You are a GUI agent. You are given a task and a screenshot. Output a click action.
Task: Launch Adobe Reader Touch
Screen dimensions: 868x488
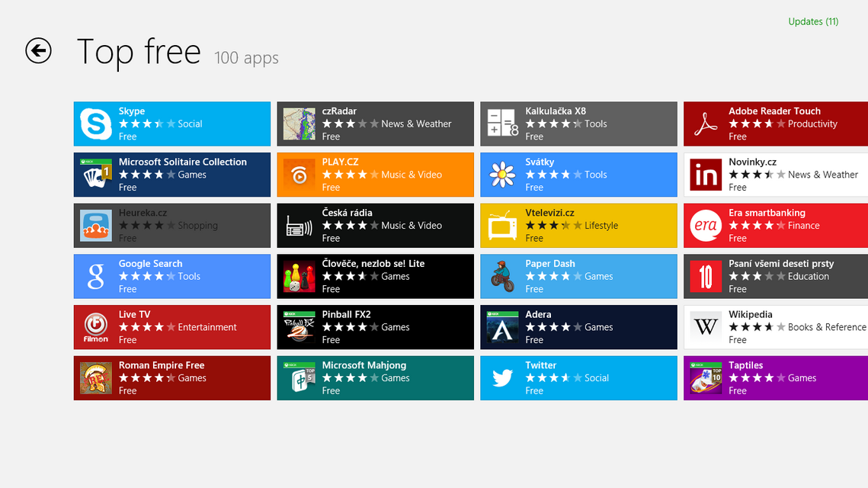775,124
